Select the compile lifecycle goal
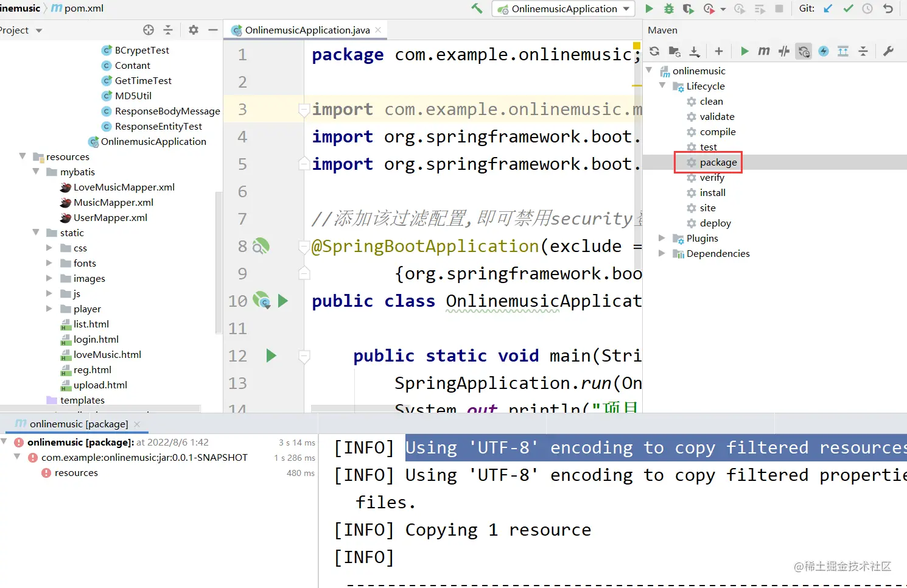This screenshot has width=907, height=588. coord(717,131)
